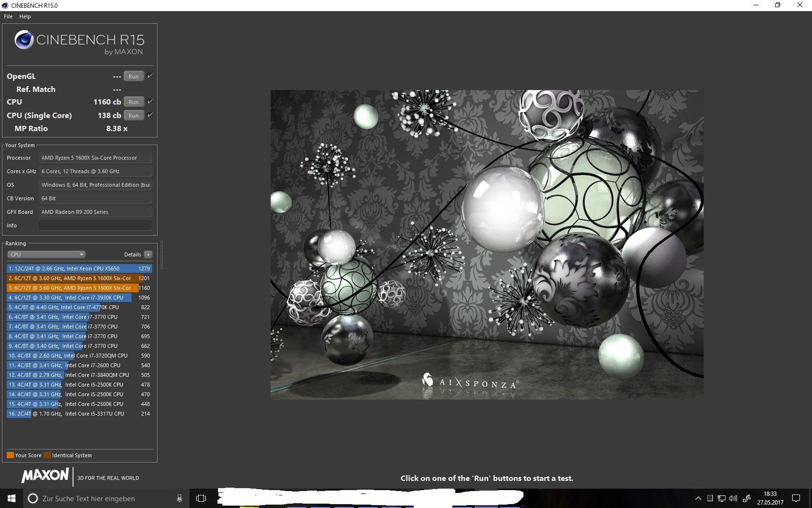Select the GFX Board field with AMD Radeon R9
The height and width of the screenshot is (508, 812).
(x=96, y=212)
